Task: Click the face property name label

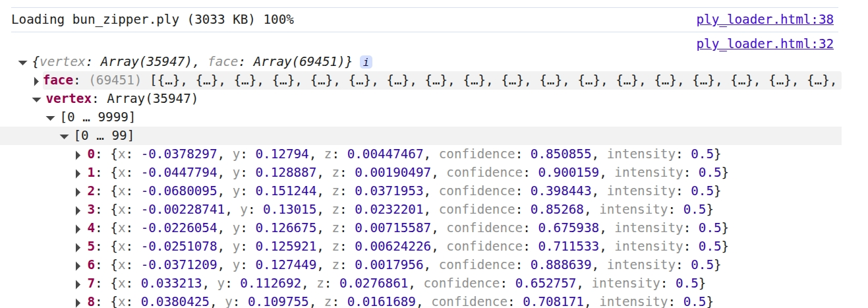Action: pyautogui.click(x=57, y=80)
